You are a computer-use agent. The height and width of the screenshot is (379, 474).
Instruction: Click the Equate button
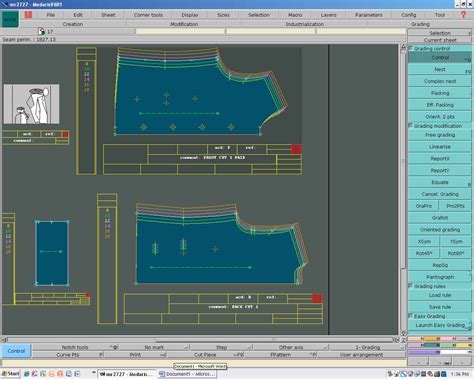pos(440,182)
